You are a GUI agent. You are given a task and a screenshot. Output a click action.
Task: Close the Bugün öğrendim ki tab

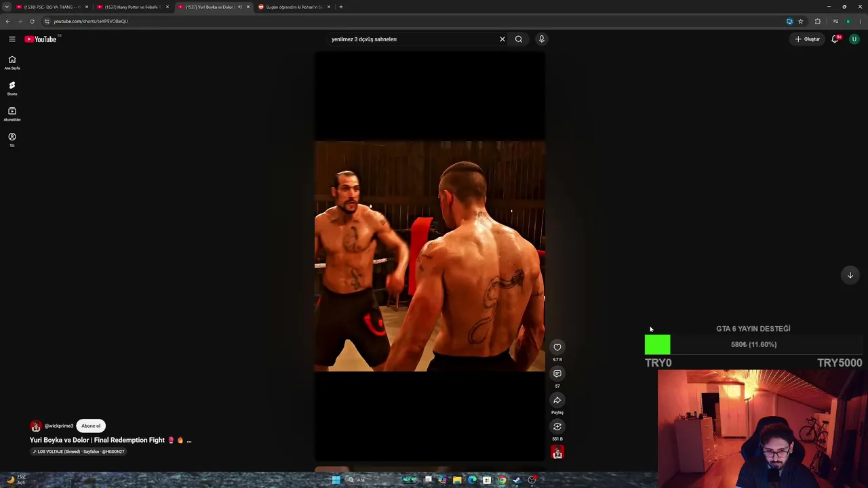point(329,7)
